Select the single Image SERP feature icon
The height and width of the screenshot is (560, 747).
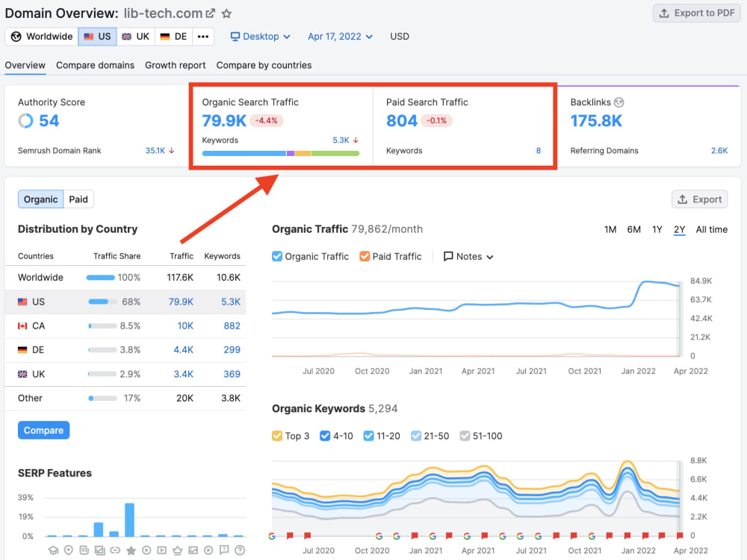pos(193,550)
